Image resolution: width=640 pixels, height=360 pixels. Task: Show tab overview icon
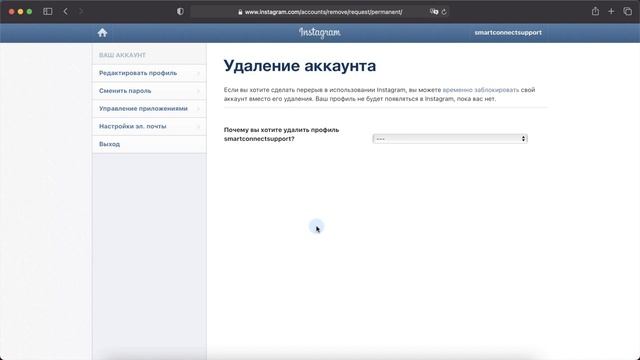point(627,11)
